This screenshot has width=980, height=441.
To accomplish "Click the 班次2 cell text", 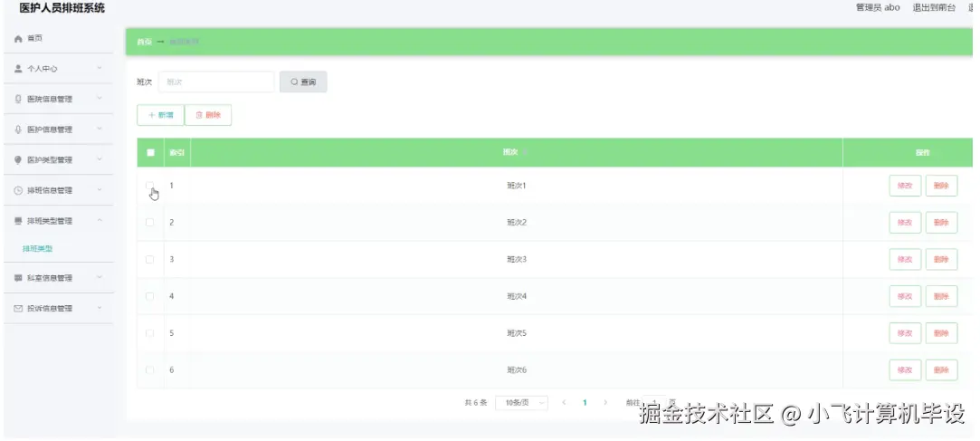I will tap(517, 223).
